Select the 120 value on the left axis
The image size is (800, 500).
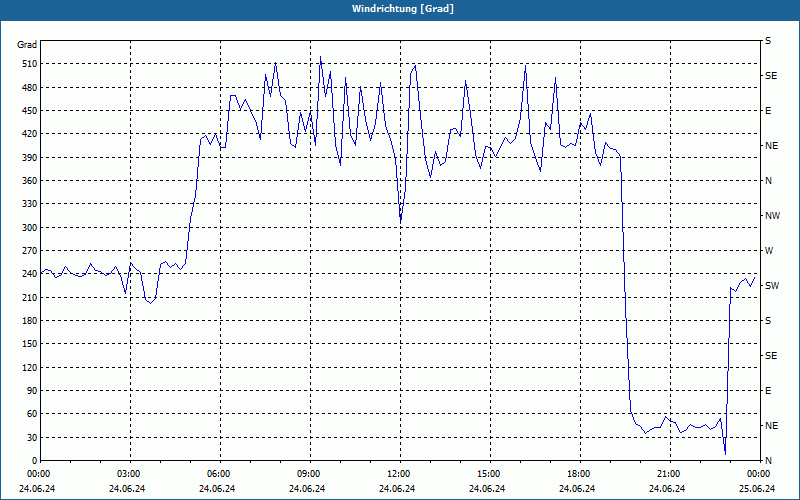click(x=28, y=367)
